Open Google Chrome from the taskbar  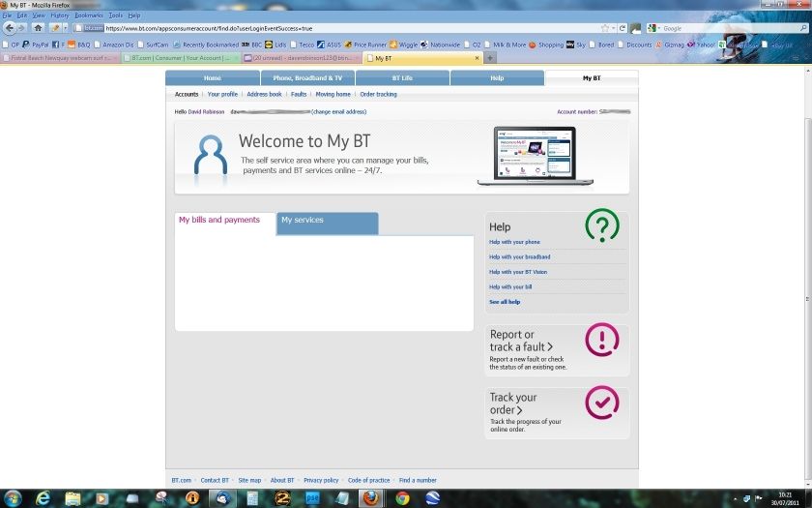tap(402, 498)
